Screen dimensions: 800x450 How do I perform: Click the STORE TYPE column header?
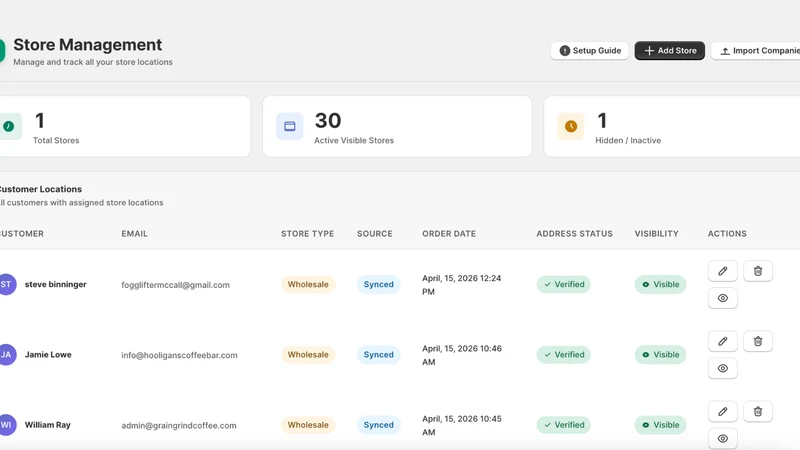(307, 234)
